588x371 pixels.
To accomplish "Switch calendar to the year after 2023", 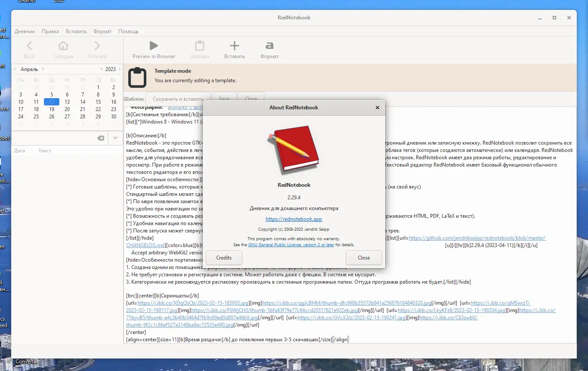I will click(x=119, y=69).
